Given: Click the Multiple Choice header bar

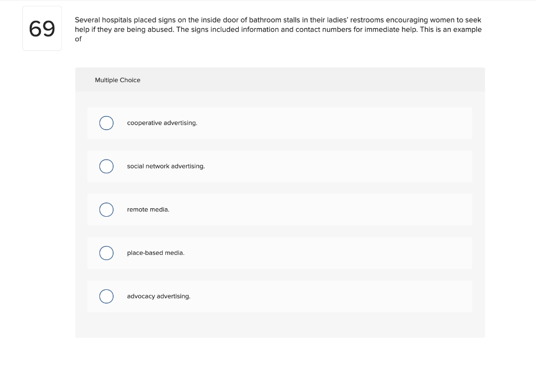Looking at the screenshot, I should [x=280, y=80].
